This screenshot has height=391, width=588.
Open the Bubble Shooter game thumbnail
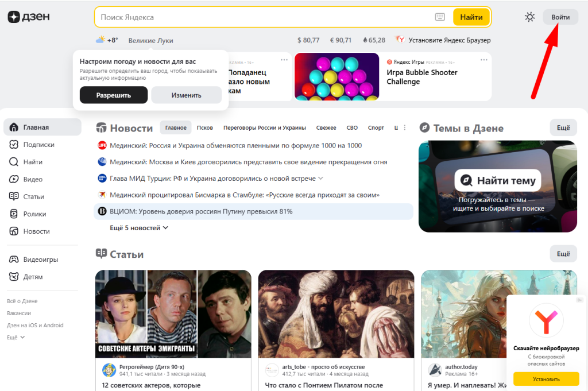pyautogui.click(x=336, y=77)
